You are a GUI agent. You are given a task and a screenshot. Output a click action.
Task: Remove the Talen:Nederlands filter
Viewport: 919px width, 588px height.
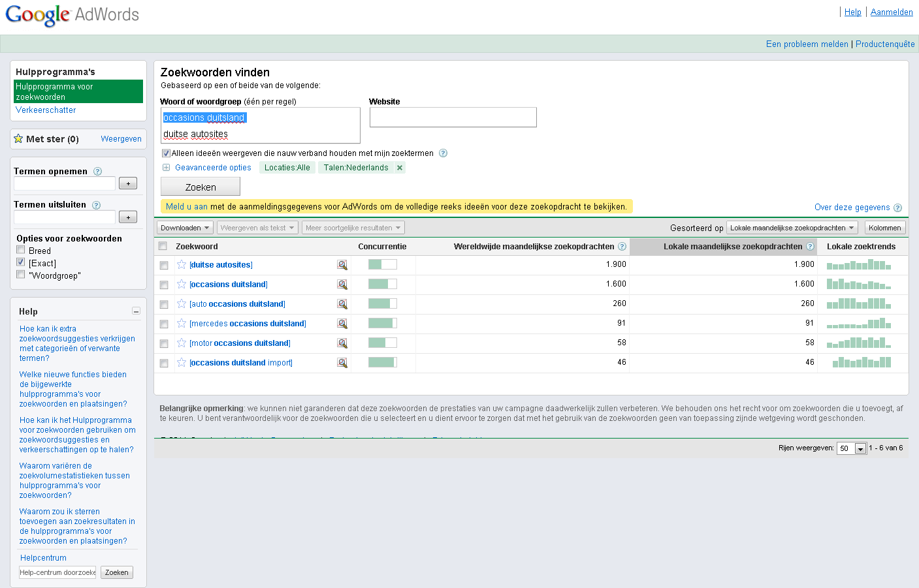[x=400, y=168]
